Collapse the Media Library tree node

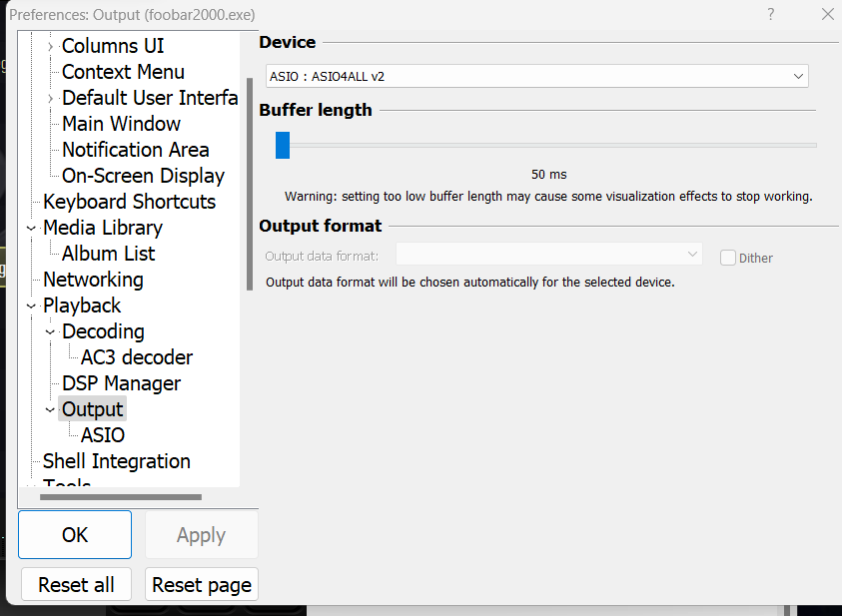(x=31, y=229)
